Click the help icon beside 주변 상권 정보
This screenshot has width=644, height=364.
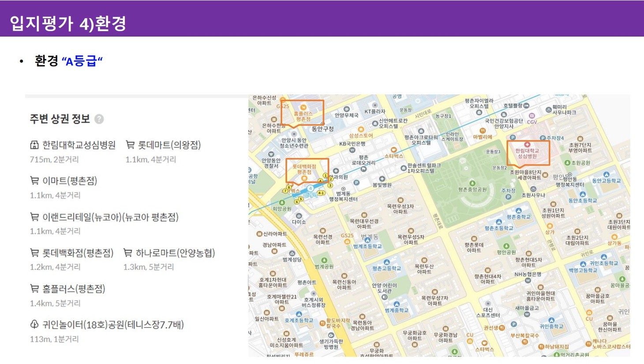(99, 119)
